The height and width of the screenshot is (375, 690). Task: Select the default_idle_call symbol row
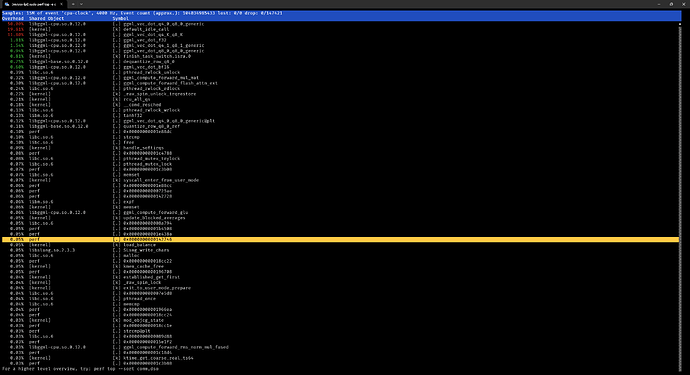click(x=341, y=29)
